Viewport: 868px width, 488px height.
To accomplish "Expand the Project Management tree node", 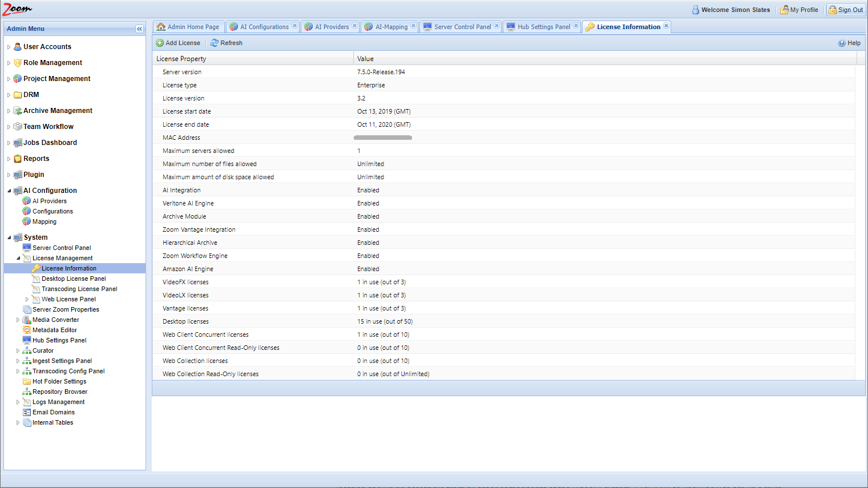I will point(9,79).
